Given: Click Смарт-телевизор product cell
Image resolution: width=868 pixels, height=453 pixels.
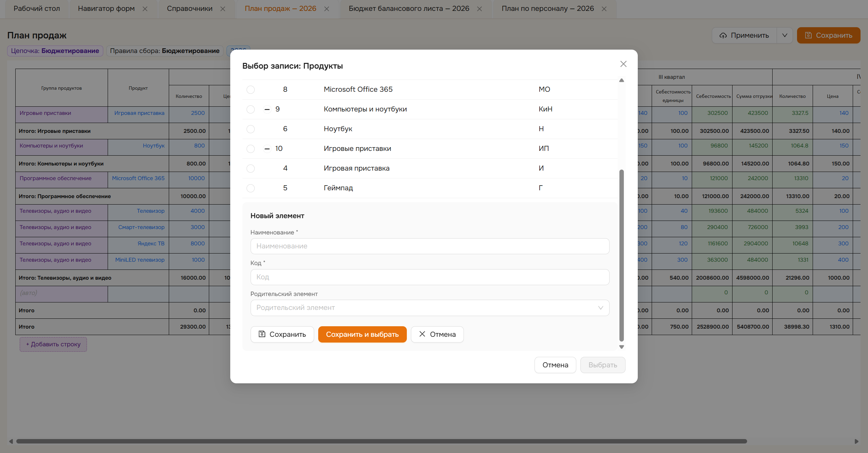Looking at the screenshot, I should 138,229.
